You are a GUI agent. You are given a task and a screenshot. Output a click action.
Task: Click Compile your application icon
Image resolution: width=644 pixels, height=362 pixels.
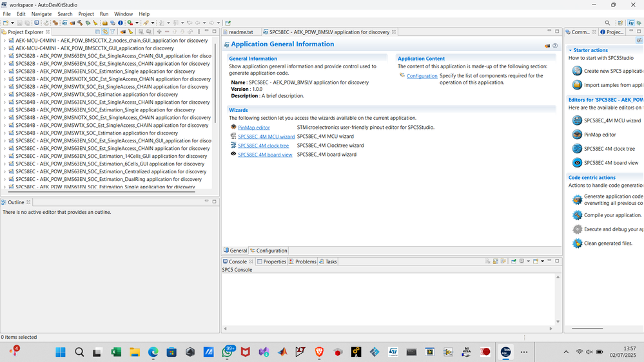(577, 215)
